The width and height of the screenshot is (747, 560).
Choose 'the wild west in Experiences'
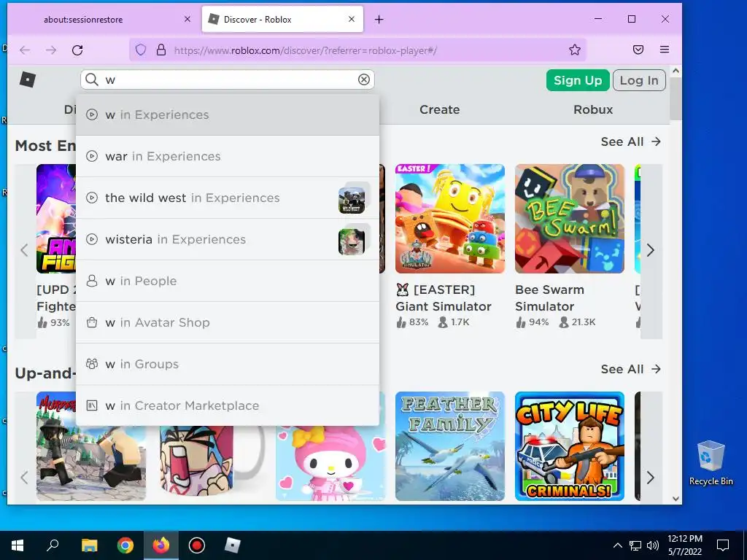228,198
